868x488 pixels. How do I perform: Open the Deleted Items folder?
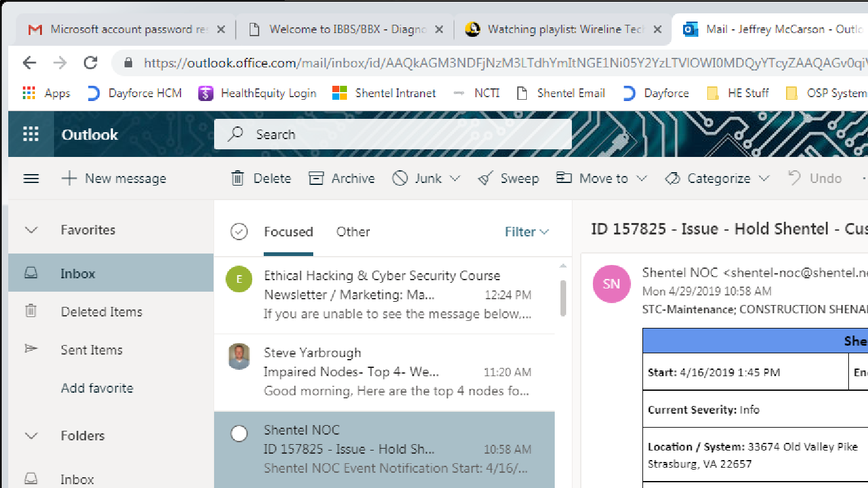tap(111, 311)
